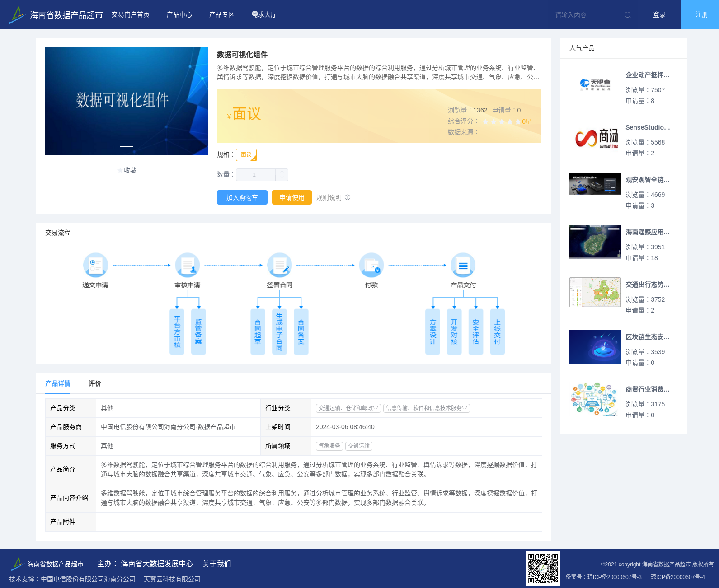Screen dimensions: 719x588
Task: Click the site logo in the header
Action: 56,15
